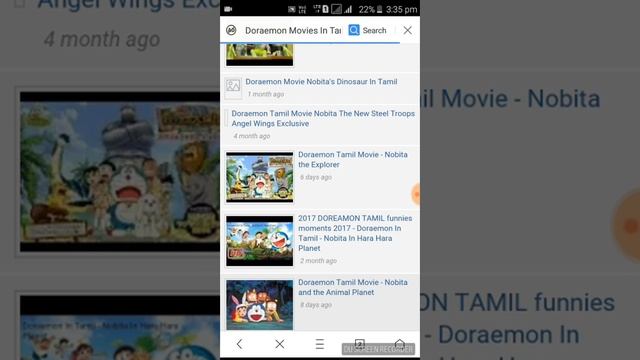Click the '1 month ago' timestamp text

266,94
